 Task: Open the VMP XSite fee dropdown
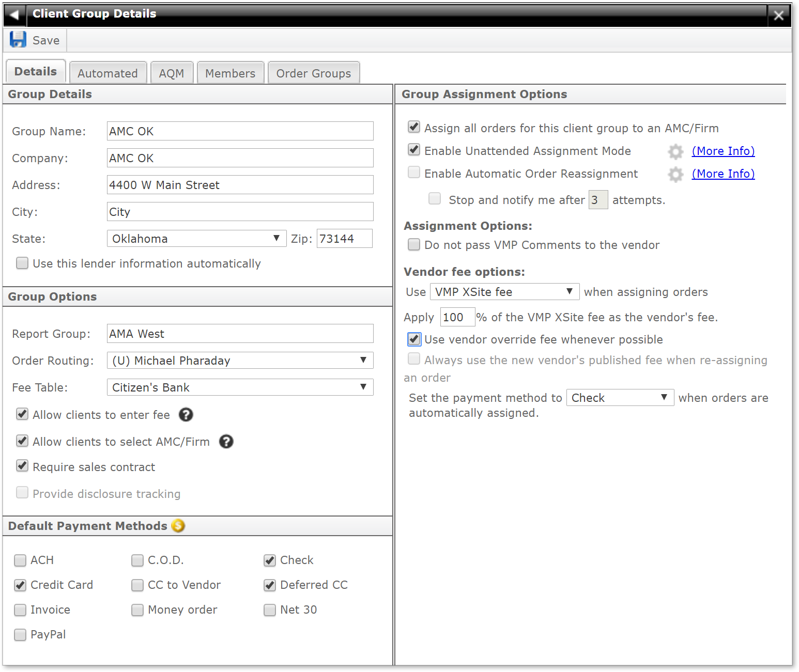click(x=504, y=292)
